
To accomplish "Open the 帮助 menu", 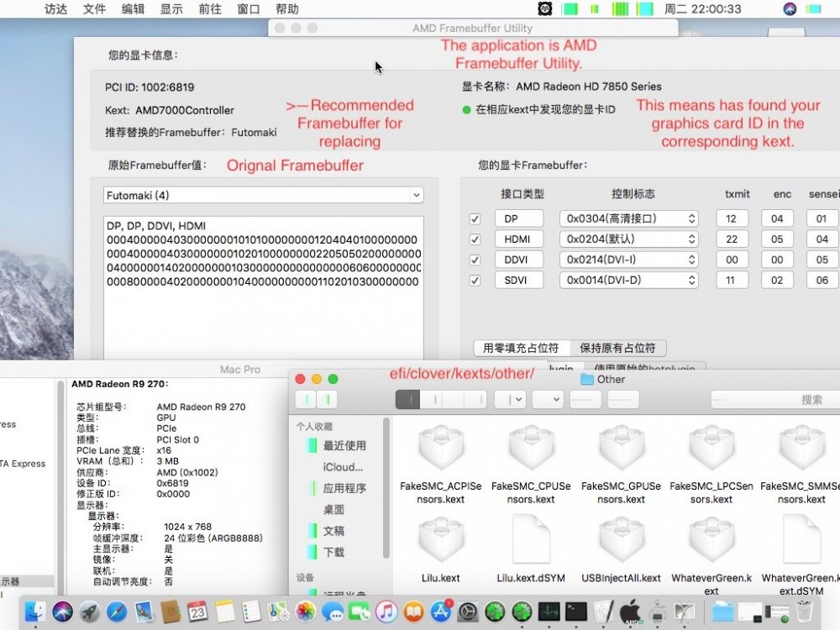I will click(287, 9).
